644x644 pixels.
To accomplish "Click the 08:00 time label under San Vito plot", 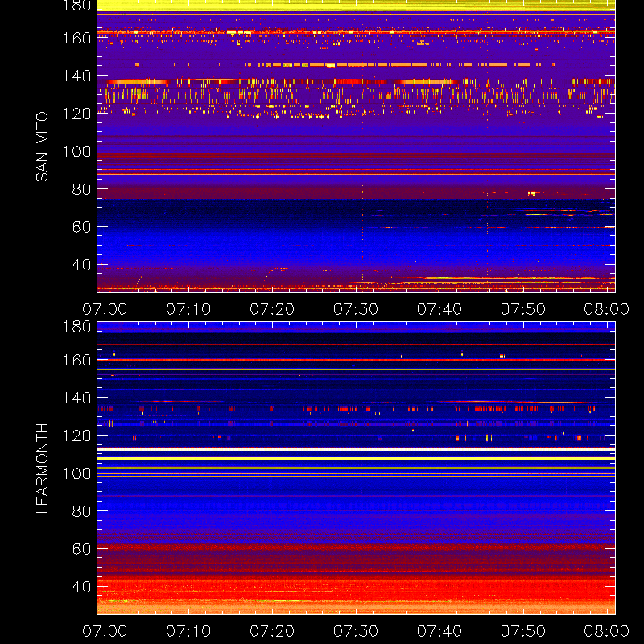I will coord(607,309).
